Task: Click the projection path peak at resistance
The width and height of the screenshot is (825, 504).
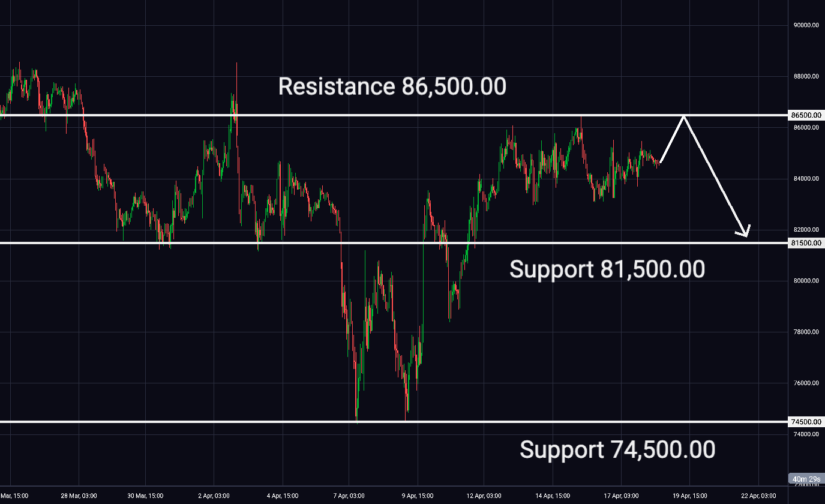Action: pyautogui.click(x=683, y=116)
